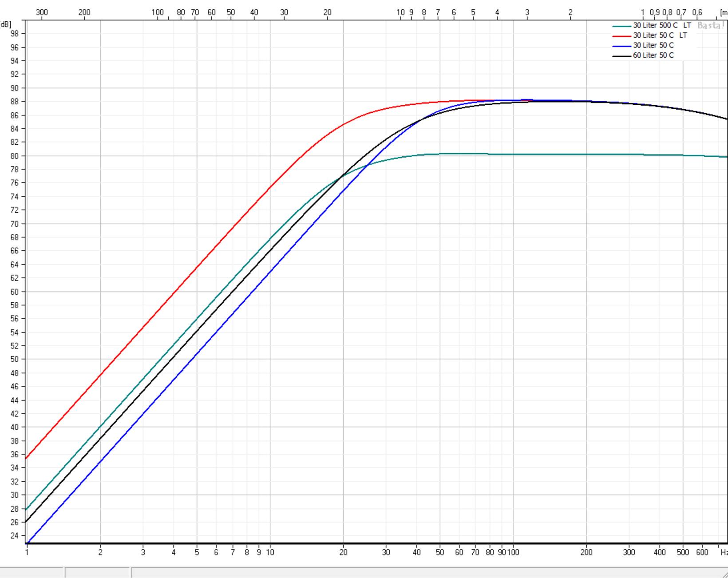Image resolution: width=728 pixels, height=578 pixels.
Task: Select the "30 Liter 500 C LT" legend label
Action: pyautogui.click(x=661, y=25)
